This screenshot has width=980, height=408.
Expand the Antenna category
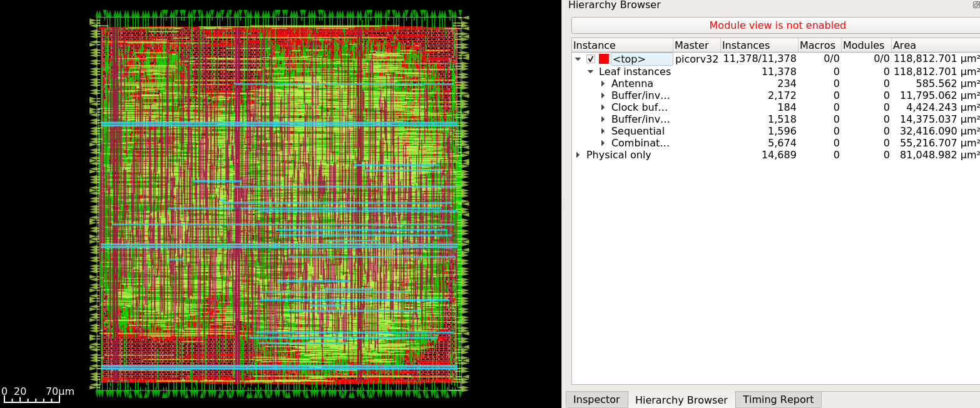(603, 84)
